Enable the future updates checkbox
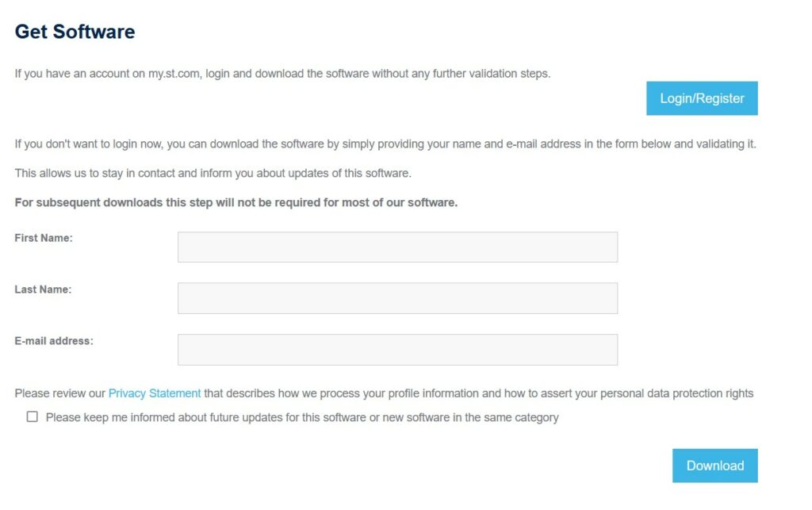812x510 pixels. 33,416
